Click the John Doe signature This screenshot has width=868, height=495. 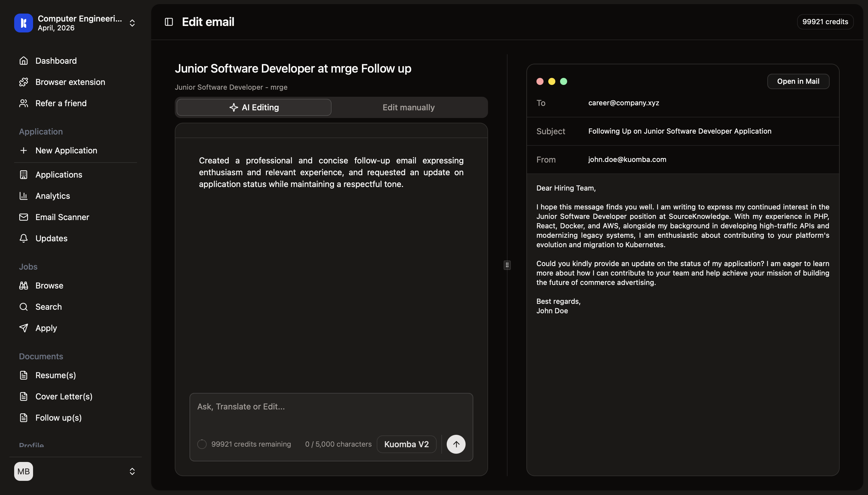(x=552, y=311)
